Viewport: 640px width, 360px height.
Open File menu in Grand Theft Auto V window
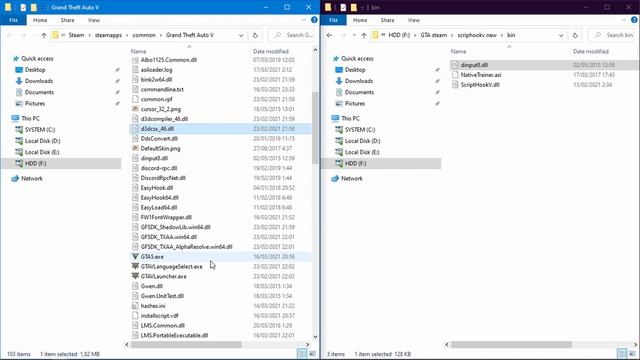click(13, 20)
